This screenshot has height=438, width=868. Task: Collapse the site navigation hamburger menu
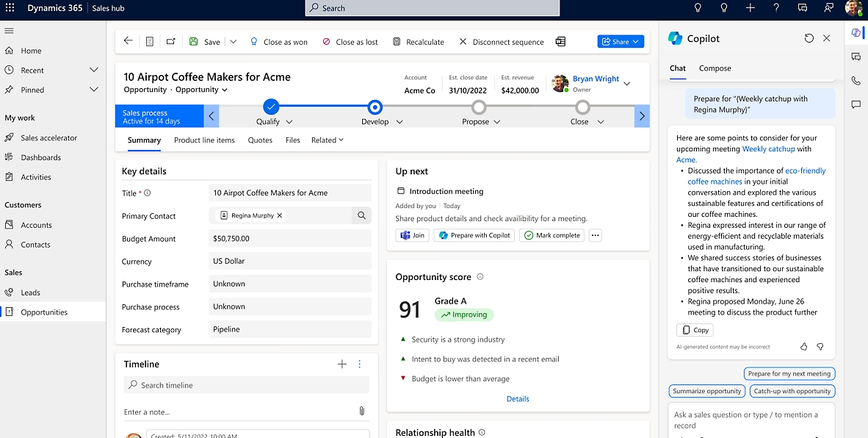pos(9,30)
